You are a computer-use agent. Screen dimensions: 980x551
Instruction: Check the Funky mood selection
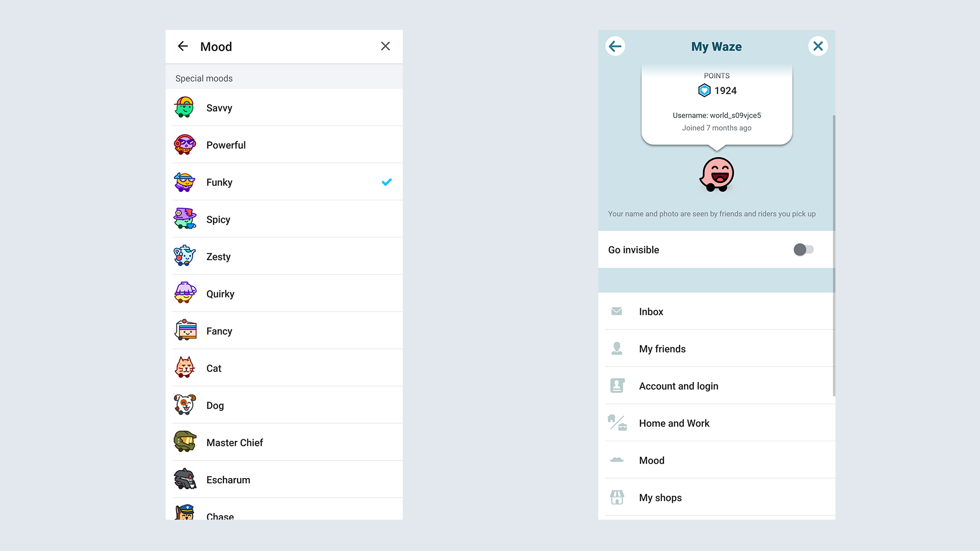coord(386,182)
